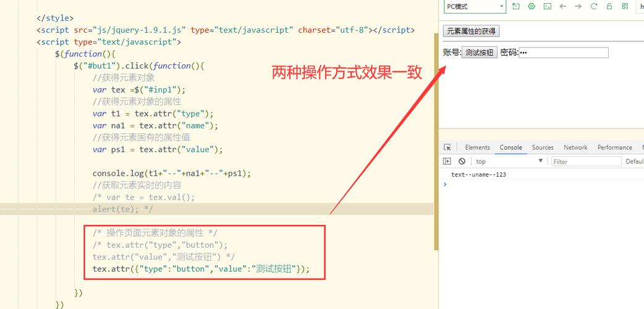
Task: Focus the 密码 password field
Action: point(564,53)
